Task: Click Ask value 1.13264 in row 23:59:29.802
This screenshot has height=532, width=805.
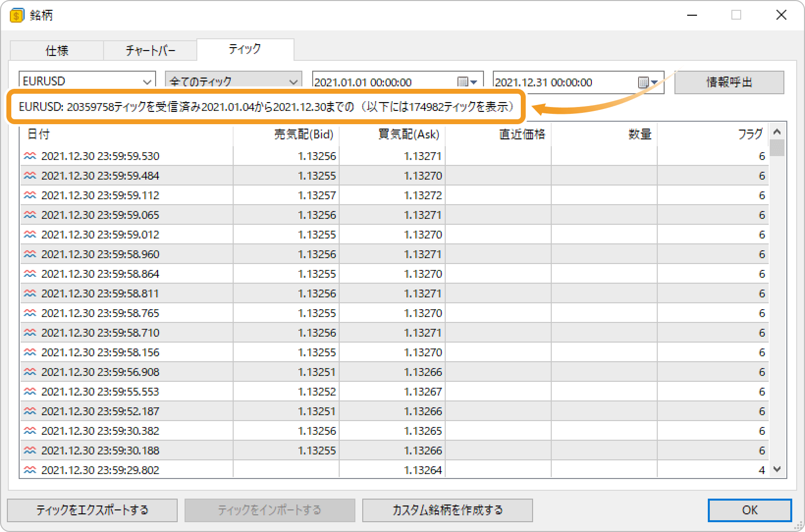Action: coord(423,470)
